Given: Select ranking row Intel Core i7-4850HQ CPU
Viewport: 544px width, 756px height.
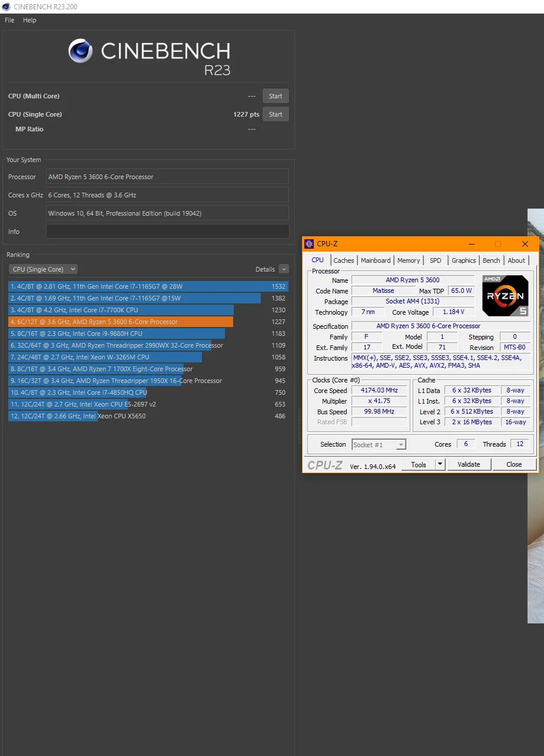Looking at the screenshot, I should (148, 392).
